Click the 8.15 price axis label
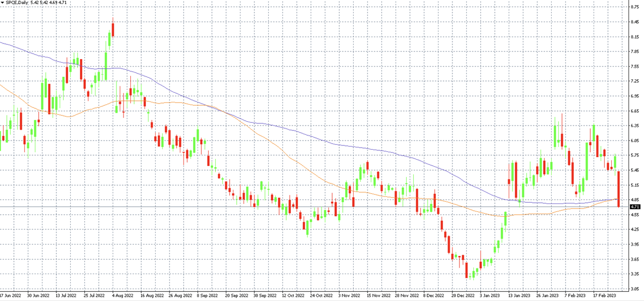This screenshot has width=644, height=301. [635, 37]
